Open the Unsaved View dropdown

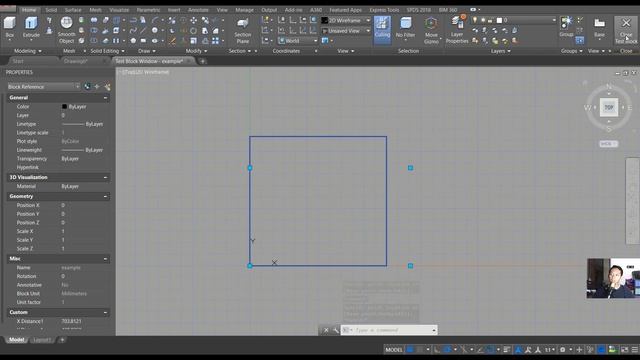[x=346, y=31]
